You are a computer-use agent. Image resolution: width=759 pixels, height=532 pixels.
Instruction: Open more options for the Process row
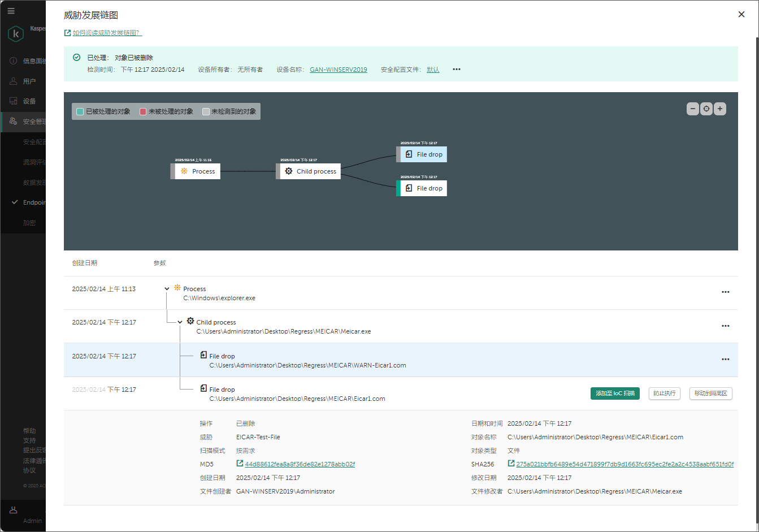725,292
